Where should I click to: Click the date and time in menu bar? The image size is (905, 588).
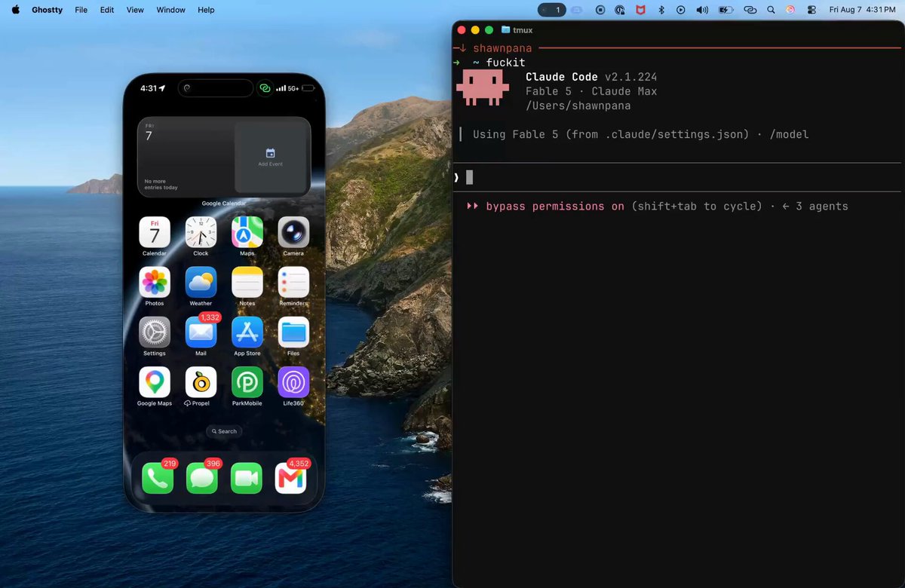point(862,10)
